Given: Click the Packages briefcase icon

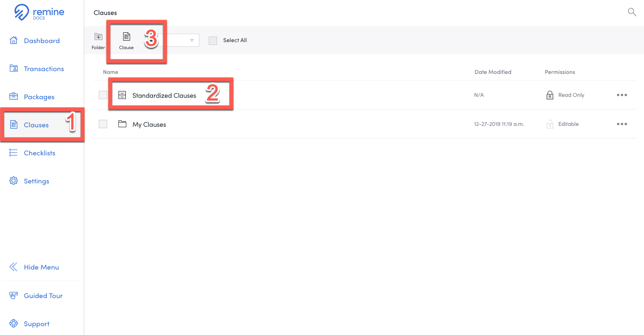Looking at the screenshot, I should click(14, 96).
